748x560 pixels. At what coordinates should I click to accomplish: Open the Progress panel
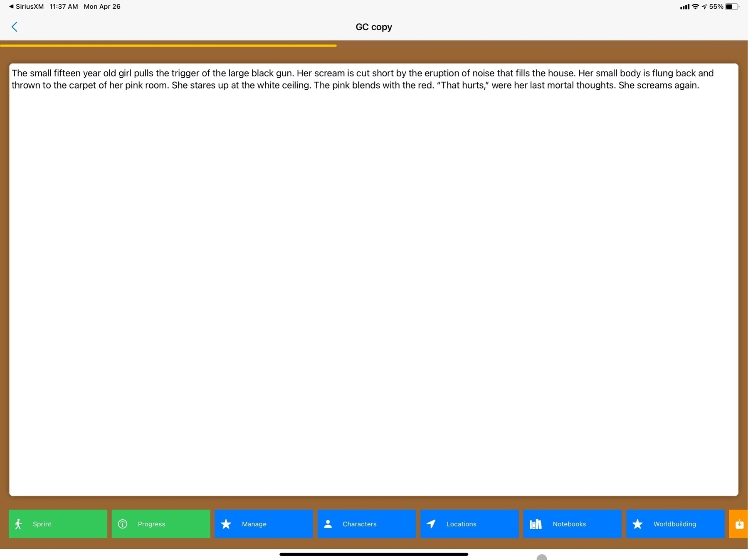[x=160, y=524]
